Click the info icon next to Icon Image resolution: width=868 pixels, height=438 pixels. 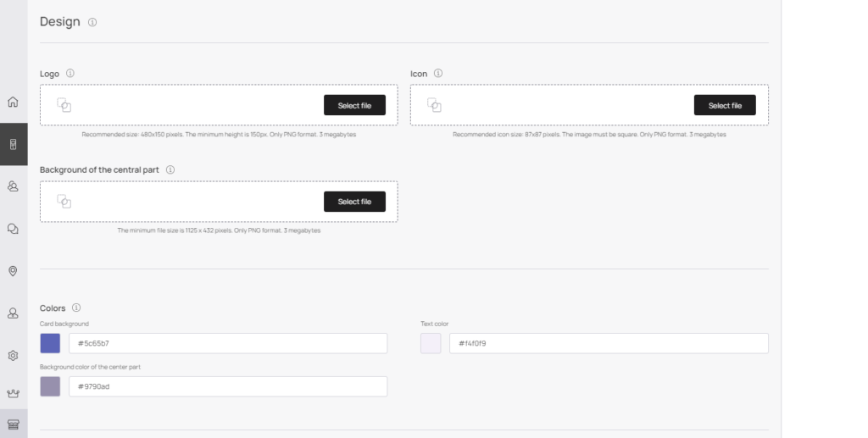pos(438,73)
